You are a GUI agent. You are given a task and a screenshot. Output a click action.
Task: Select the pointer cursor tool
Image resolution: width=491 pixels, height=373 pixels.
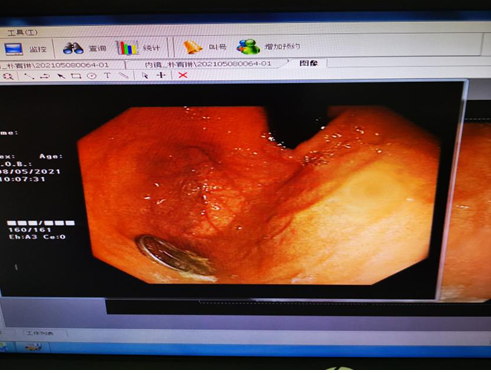click(145, 75)
